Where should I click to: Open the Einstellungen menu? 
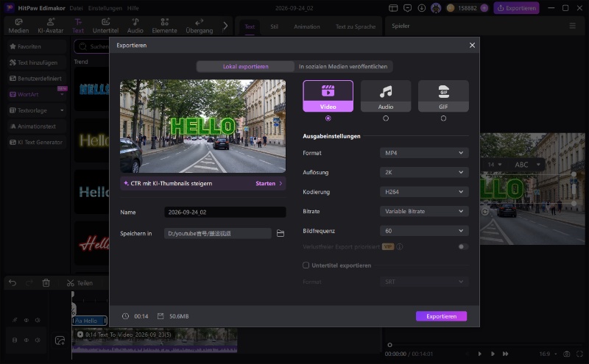(x=105, y=8)
